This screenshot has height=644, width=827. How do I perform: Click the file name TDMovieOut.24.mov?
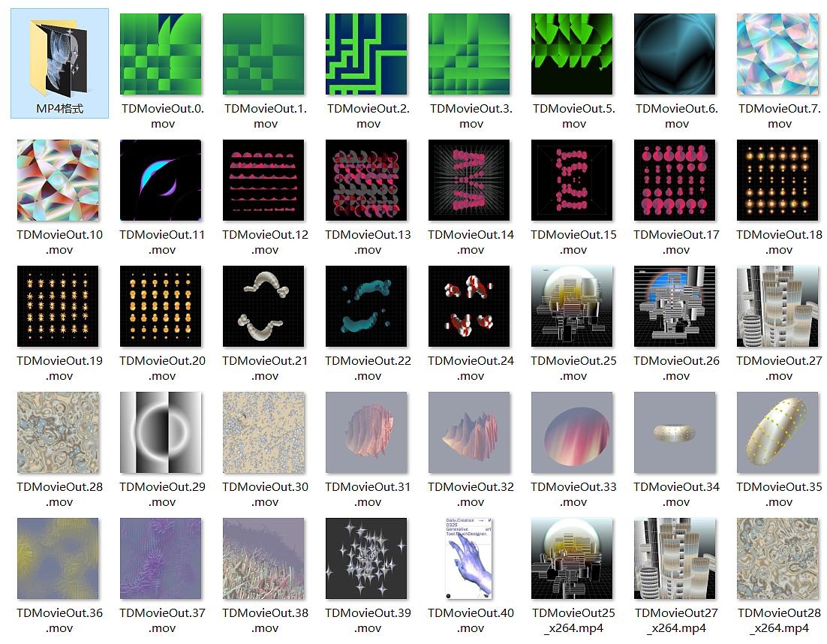(x=471, y=368)
